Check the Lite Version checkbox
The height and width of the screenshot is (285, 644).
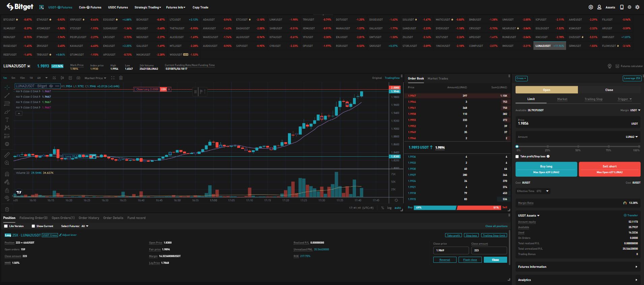click(6, 226)
